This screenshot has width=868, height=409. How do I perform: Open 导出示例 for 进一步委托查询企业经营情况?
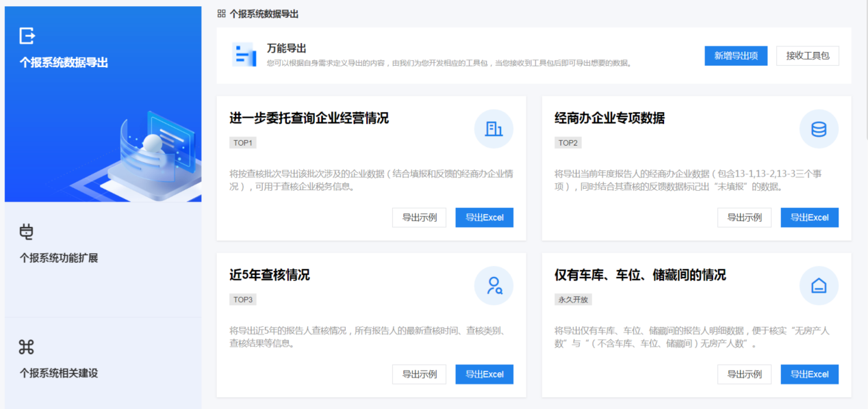click(x=419, y=217)
